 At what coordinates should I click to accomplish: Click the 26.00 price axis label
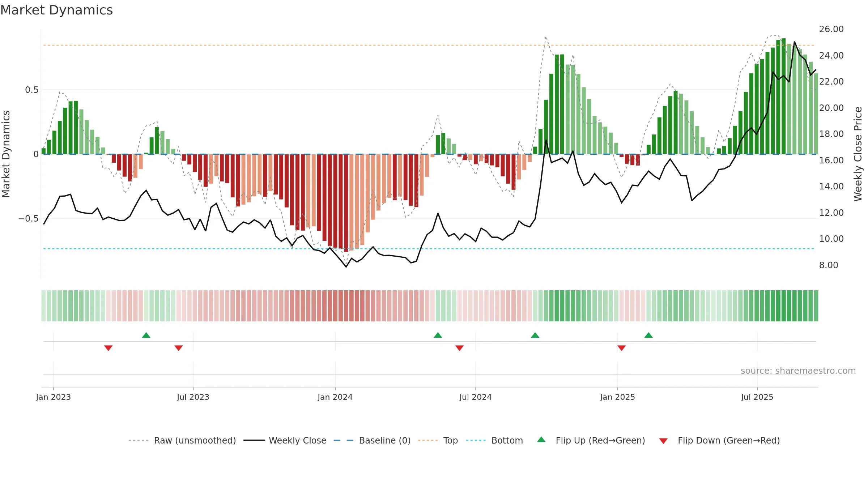(x=831, y=29)
